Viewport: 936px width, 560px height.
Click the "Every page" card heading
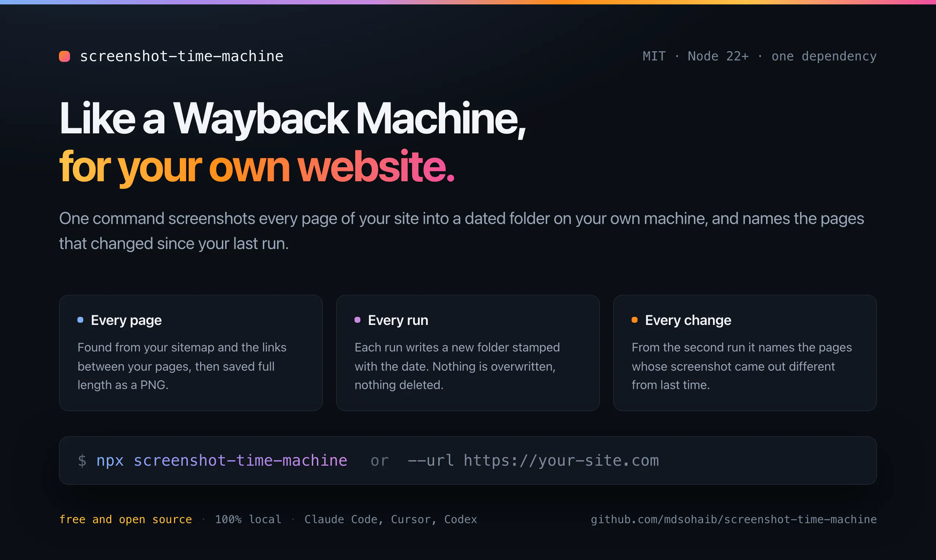pyautogui.click(x=126, y=320)
